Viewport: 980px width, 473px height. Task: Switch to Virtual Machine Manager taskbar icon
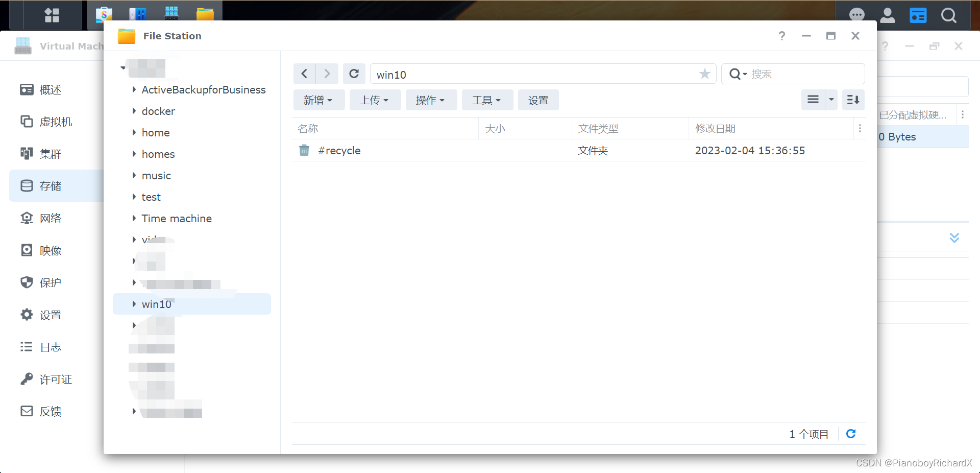tap(171, 14)
